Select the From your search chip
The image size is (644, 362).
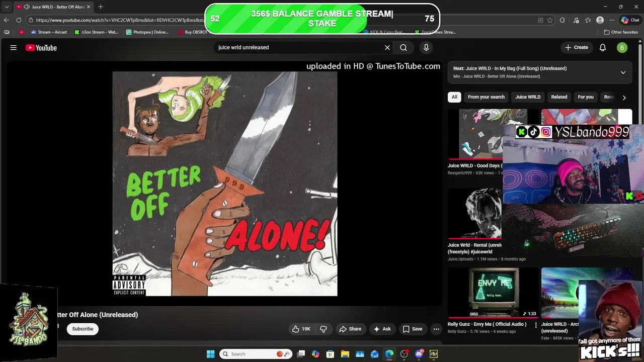pyautogui.click(x=486, y=97)
